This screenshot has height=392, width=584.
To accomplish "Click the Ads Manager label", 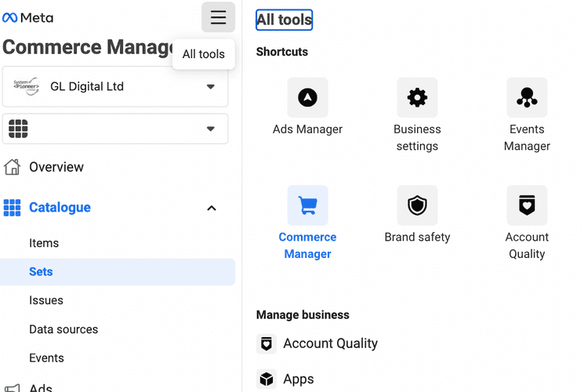I will [x=307, y=129].
